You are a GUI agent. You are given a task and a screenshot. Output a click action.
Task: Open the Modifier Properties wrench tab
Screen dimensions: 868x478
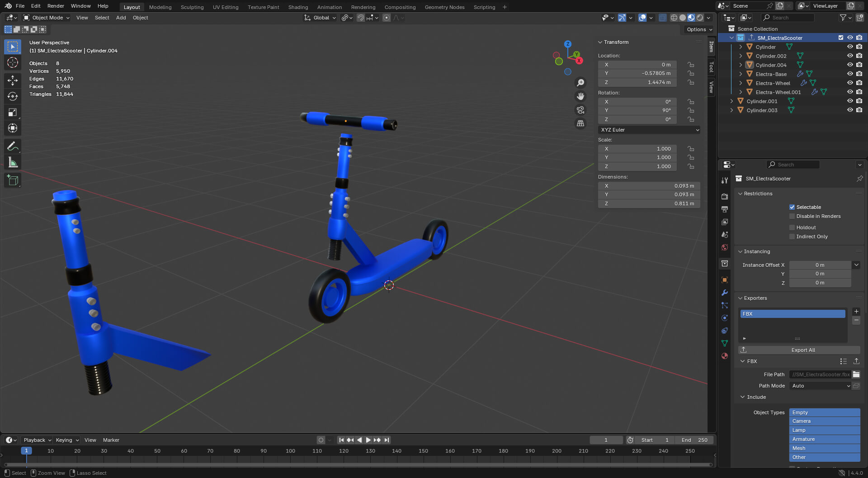(725, 293)
